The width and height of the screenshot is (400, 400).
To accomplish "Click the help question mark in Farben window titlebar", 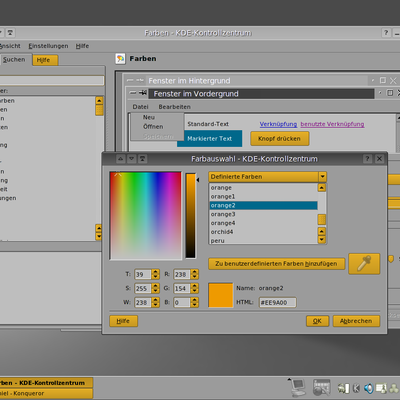I will tap(386, 33).
